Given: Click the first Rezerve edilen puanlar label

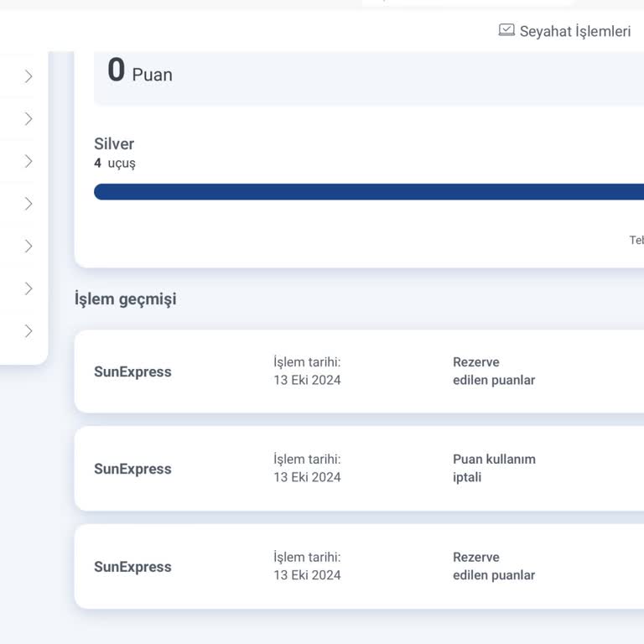Looking at the screenshot, I should click(493, 371).
